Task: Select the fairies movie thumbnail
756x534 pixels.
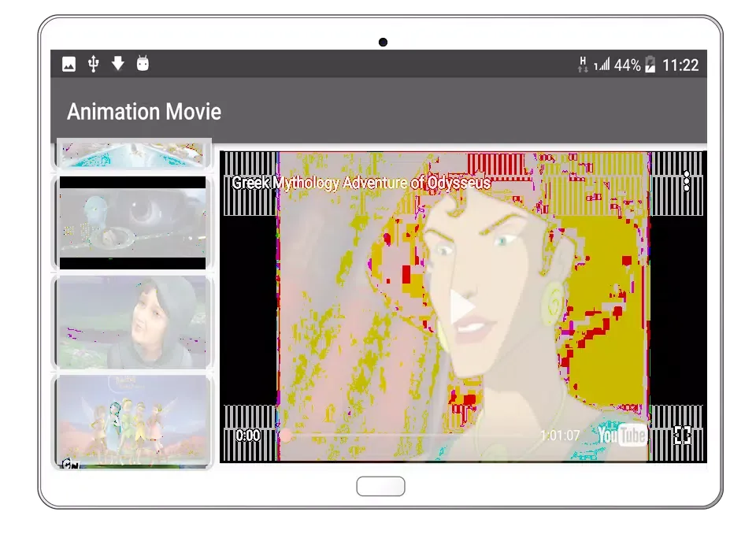Action: (132, 421)
